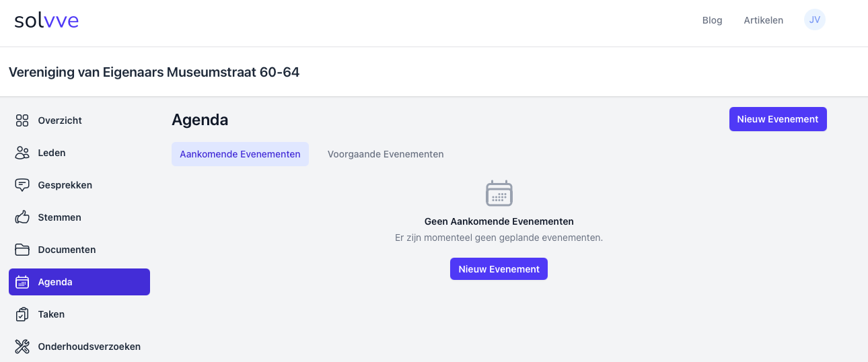Image resolution: width=868 pixels, height=362 pixels.
Task: Click the Taken clipboard icon
Action: [22, 314]
